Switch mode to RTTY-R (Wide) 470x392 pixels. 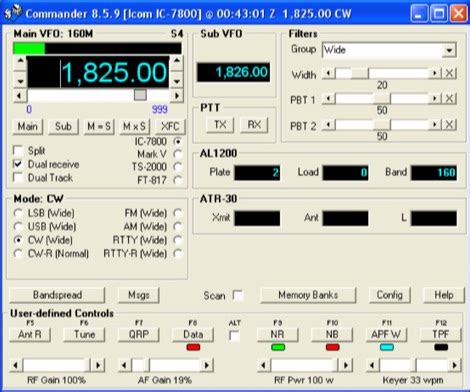point(178,254)
